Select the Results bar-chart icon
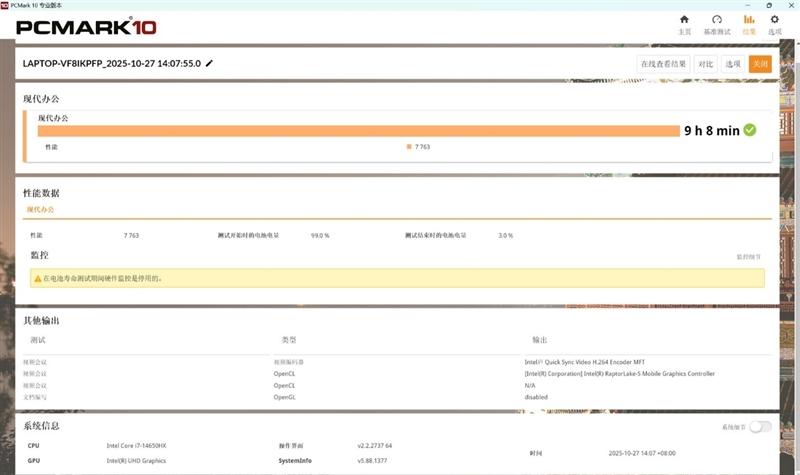This screenshot has height=475, width=800. [x=748, y=19]
